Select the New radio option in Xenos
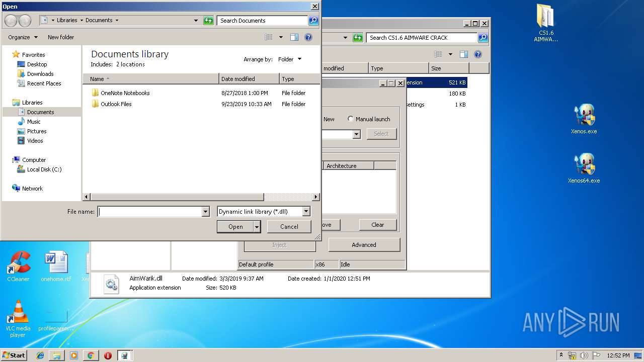The image size is (644, 362). (x=329, y=119)
